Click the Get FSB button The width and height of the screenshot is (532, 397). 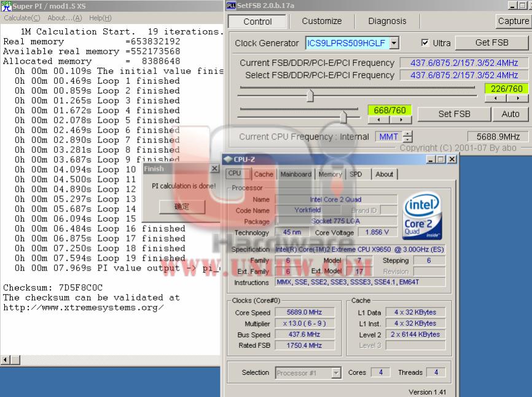(x=491, y=42)
